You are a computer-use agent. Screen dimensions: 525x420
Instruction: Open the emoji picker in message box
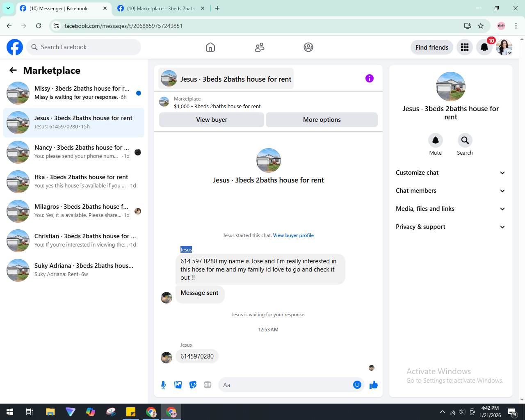357,385
